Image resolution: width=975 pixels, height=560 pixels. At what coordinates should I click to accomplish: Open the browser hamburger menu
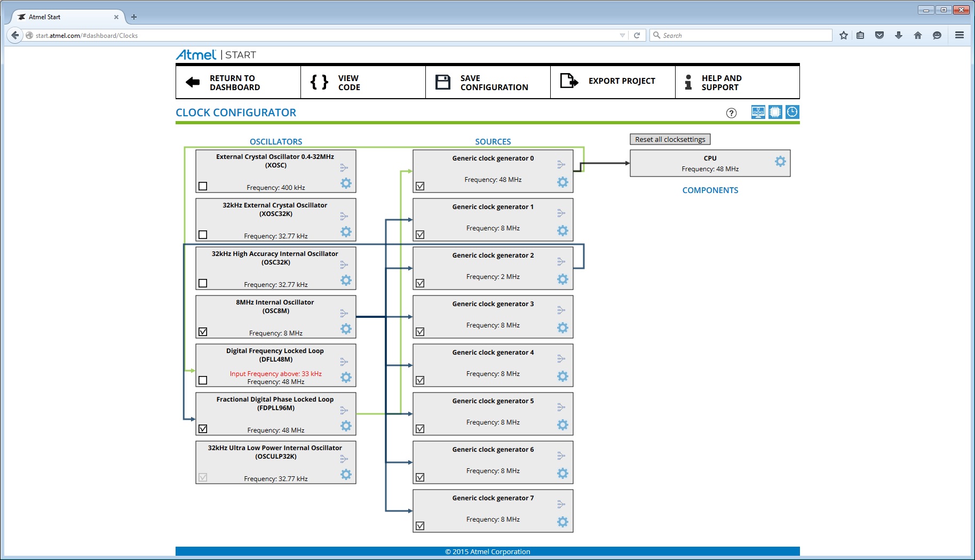pos(960,35)
